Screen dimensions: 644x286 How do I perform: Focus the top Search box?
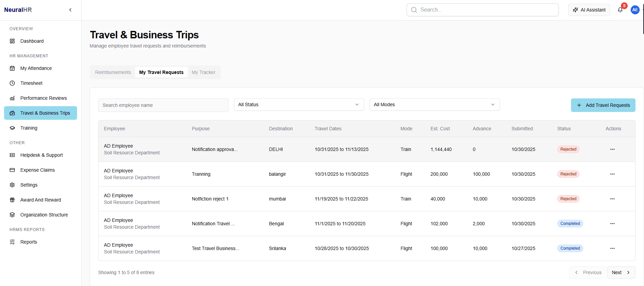pos(482,10)
